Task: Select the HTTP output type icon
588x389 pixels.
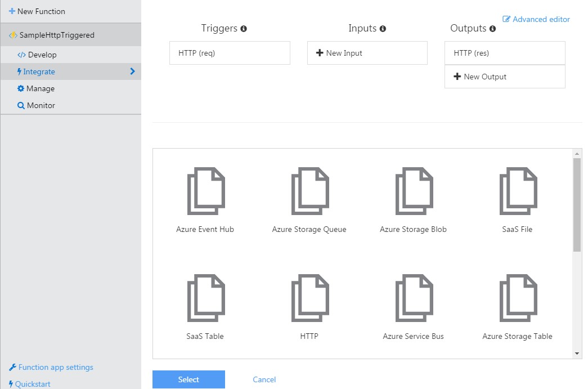Action: pyautogui.click(x=310, y=298)
